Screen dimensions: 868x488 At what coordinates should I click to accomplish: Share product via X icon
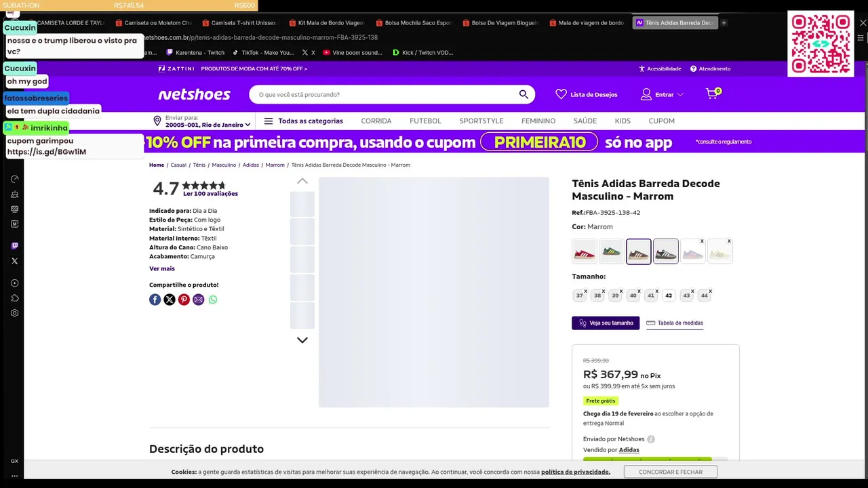[x=170, y=300]
